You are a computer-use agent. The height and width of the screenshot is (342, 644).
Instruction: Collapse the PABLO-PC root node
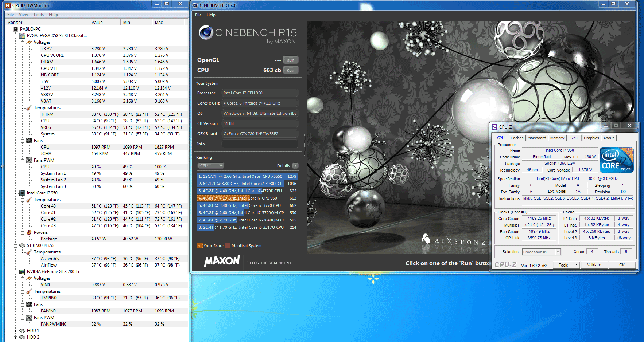tap(9, 30)
